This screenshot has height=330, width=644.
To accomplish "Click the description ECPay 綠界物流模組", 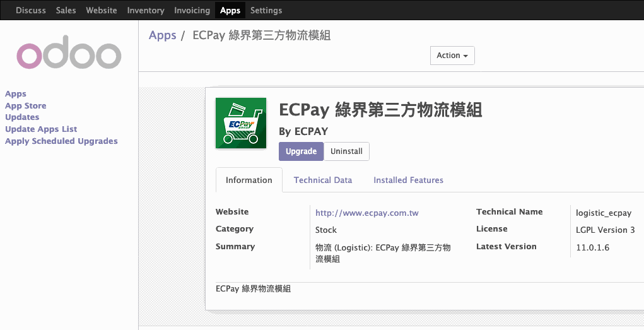I will (x=253, y=289).
